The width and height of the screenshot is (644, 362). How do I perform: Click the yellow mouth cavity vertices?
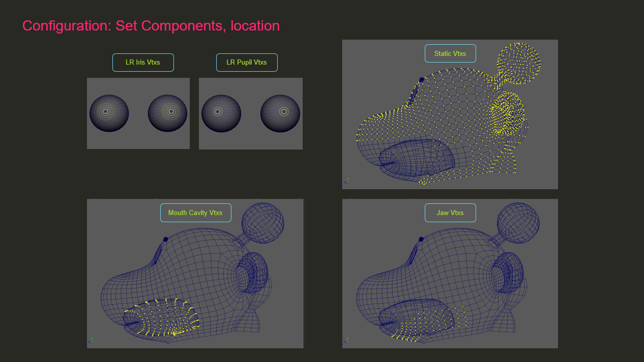pyautogui.click(x=163, y=316)
